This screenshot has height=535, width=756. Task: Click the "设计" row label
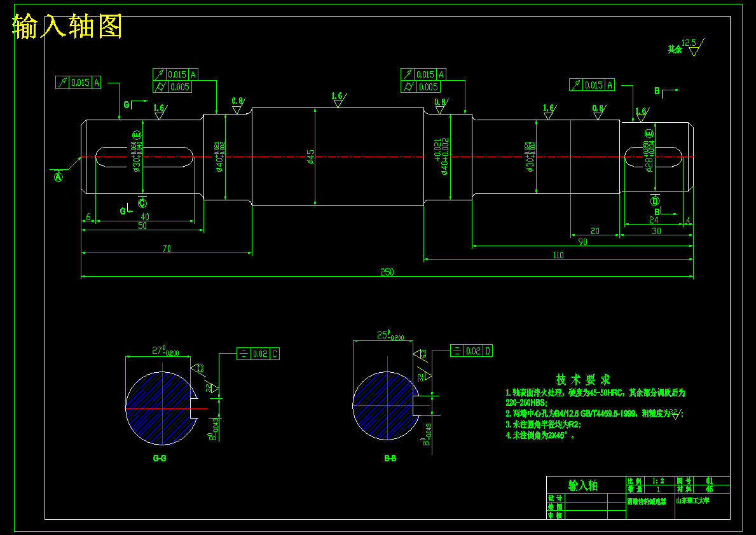(555, 498)
